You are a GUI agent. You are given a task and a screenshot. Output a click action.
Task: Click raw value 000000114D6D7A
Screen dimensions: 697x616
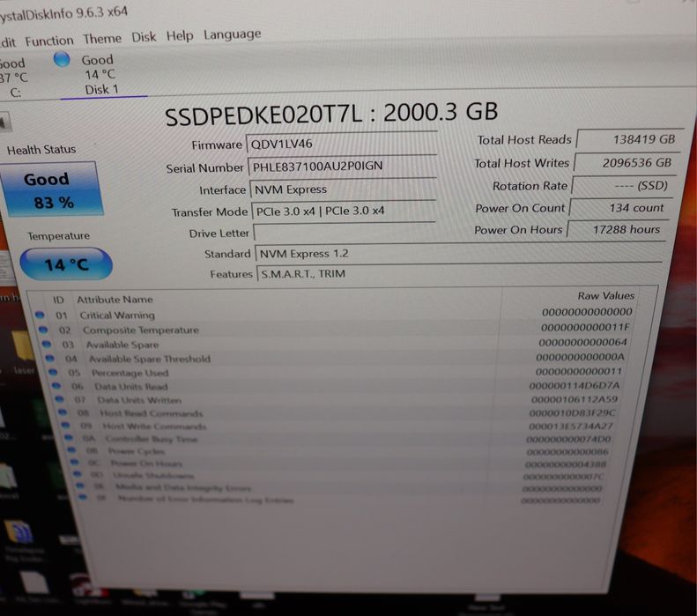575,385
